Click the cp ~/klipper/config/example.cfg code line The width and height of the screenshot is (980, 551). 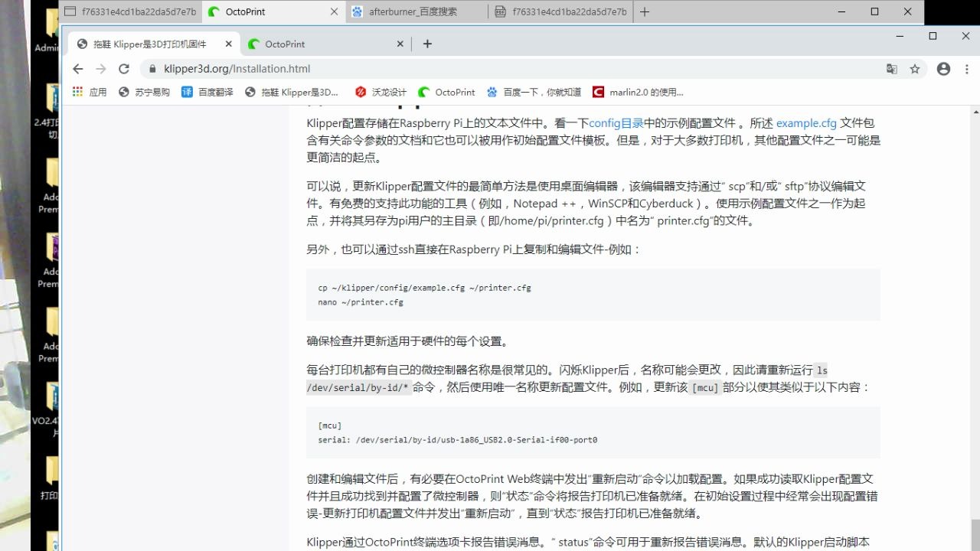[x=424, y=288]
